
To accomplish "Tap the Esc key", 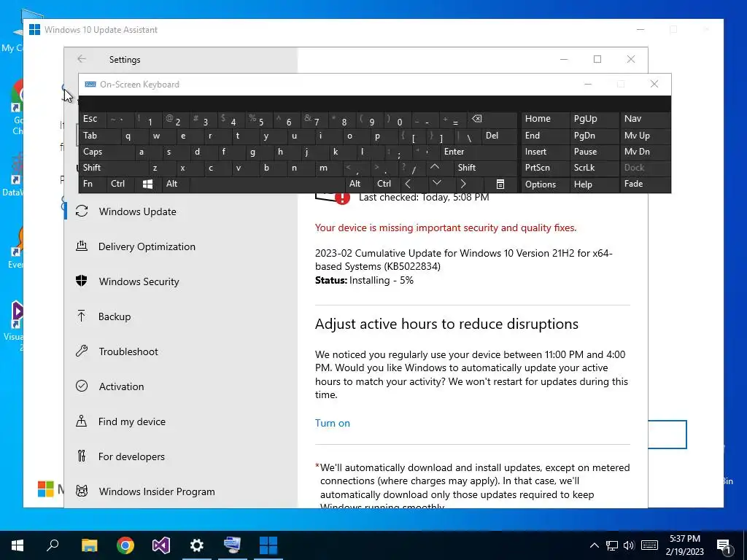I will (x=92, y=119).
